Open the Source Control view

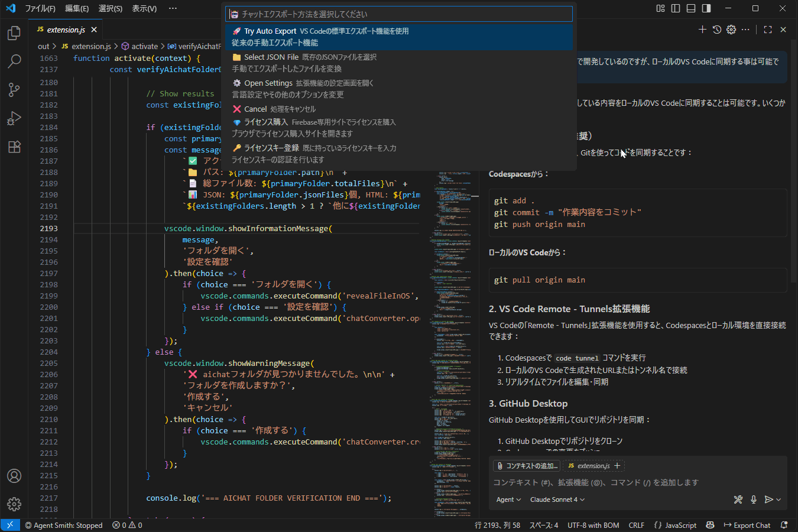coord(14,90)
